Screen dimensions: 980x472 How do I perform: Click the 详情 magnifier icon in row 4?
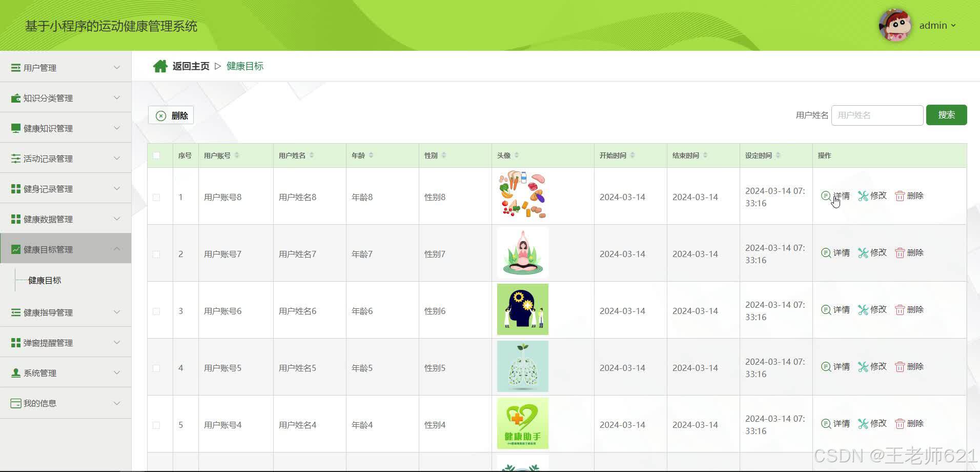pyautogui.click(x=826, y=367)
